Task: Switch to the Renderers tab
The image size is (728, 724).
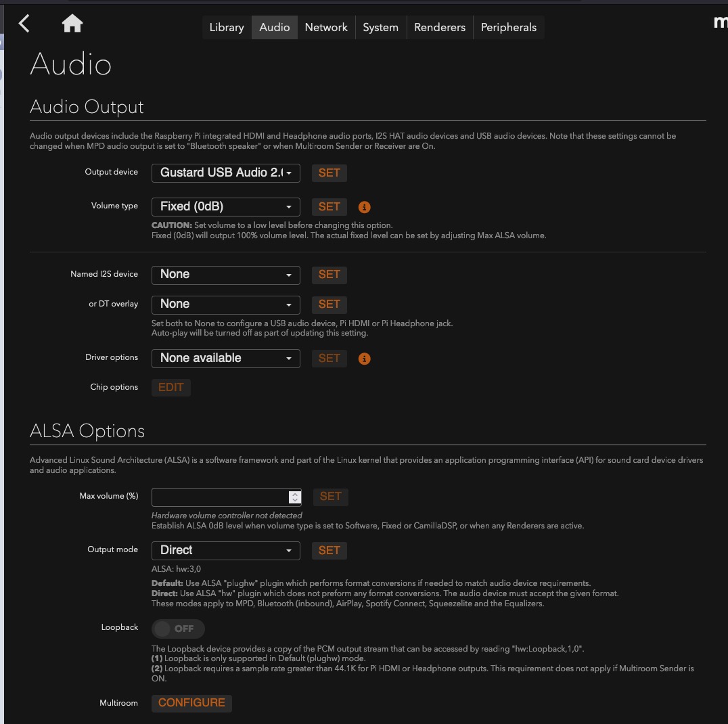Action: [440, 27]
